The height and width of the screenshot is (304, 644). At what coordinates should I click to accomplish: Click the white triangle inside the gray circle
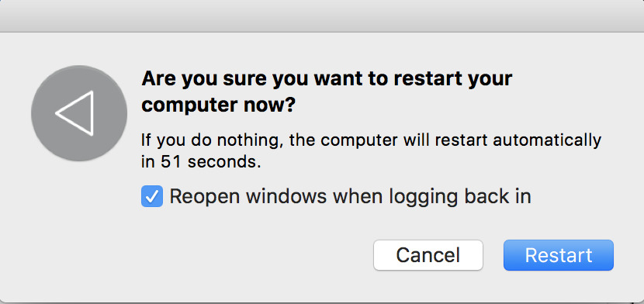74,113
